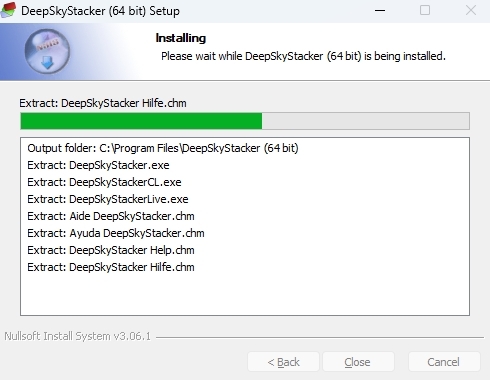Select the Output folder log line

[163, 148]
